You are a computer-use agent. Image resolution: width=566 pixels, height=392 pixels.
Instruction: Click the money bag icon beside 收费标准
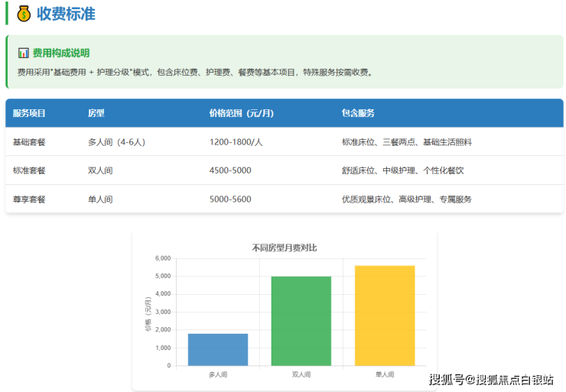point(24,14)
